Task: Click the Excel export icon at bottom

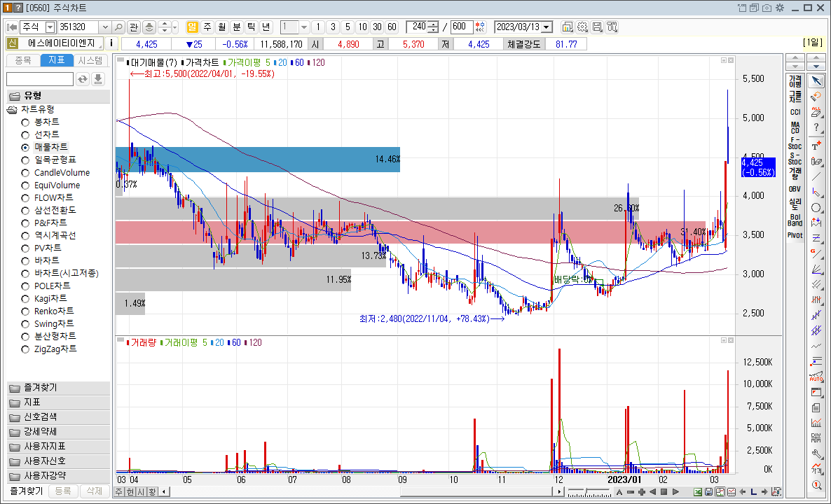Action: click(698, 492)
